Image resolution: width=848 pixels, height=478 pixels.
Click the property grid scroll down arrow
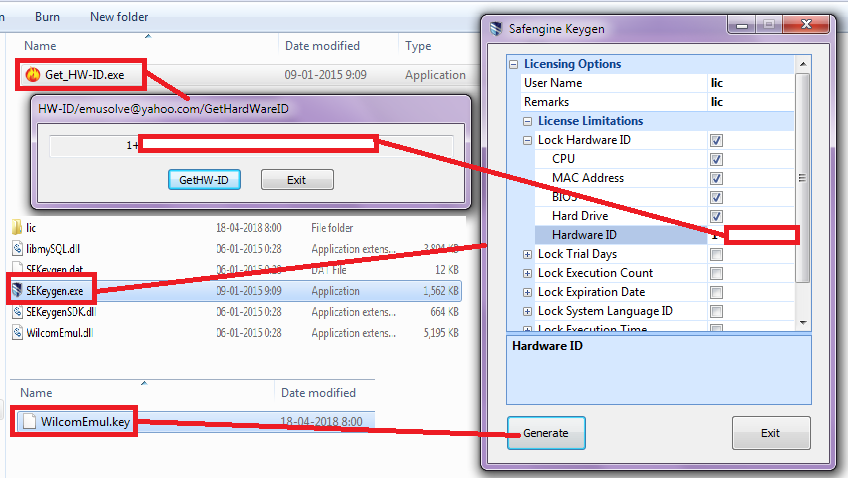point(803,322)
